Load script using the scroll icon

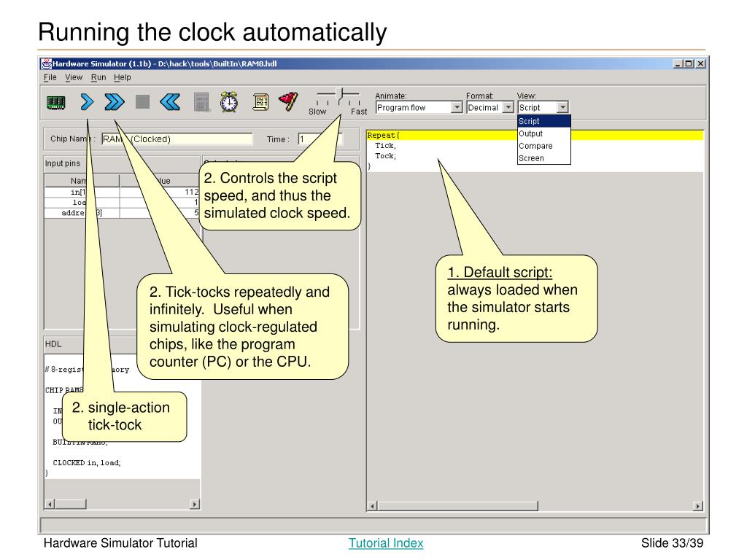(260, 102)
